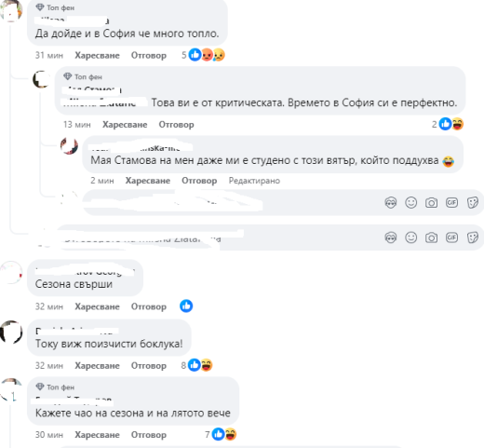Like the comment 'Току виж поизчисти боклука!'
The height and width of the screenshot is (448, 484).
[97, 365]
